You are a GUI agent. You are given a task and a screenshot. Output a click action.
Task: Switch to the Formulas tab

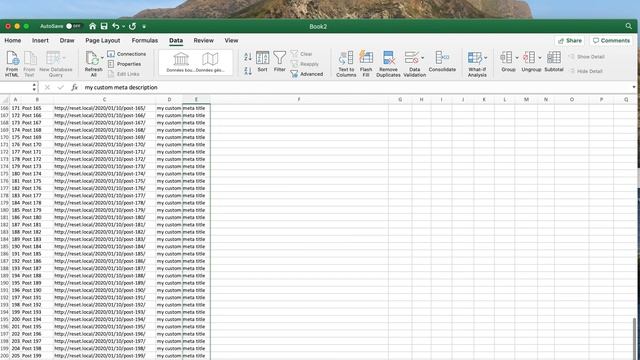pyautogui.click(x=144, y=40)
